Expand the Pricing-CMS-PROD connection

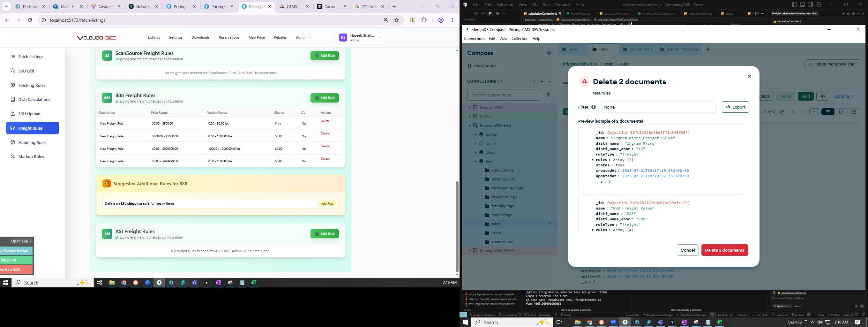pos(469,251)
